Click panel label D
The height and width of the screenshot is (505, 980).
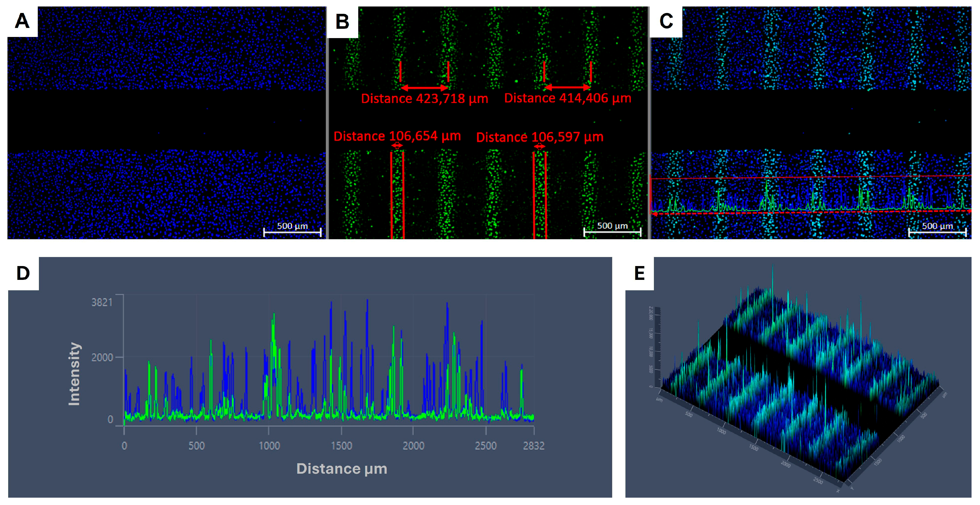point(23,273)
